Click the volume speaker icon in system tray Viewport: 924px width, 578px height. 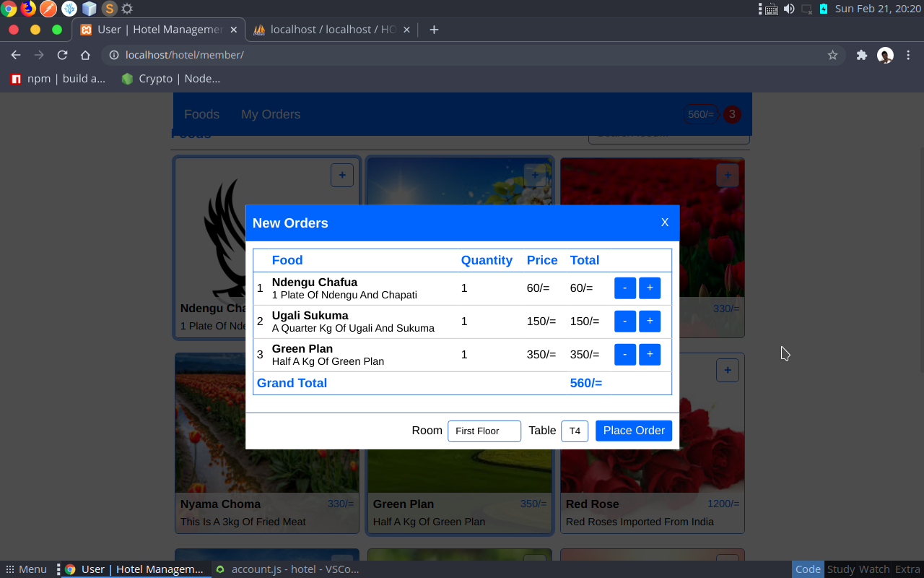click(789, 9)
